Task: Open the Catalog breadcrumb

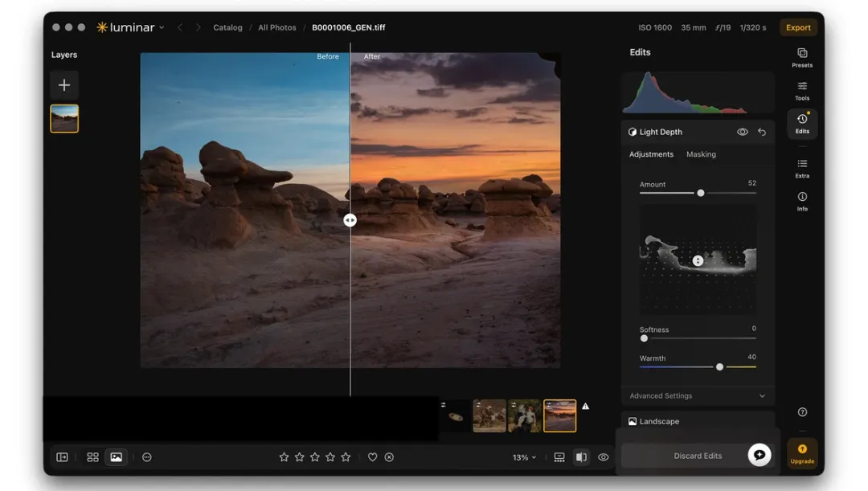Action: click(x=227, y=27)
